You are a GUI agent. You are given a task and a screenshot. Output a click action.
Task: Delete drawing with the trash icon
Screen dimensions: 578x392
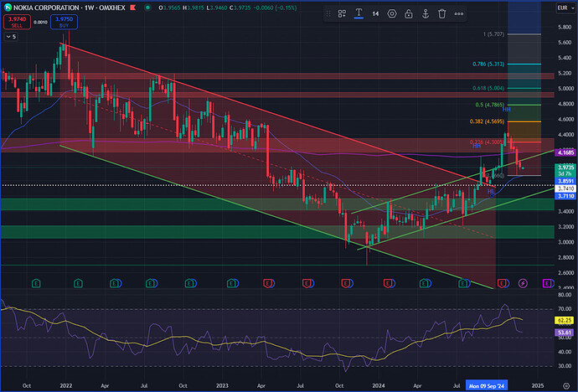click(x=441, y=14)
